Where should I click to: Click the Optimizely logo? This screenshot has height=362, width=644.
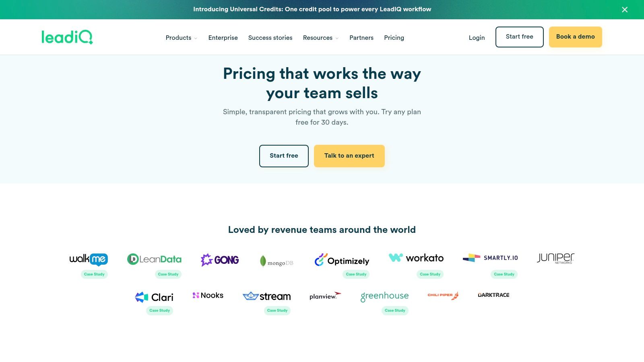342,260
